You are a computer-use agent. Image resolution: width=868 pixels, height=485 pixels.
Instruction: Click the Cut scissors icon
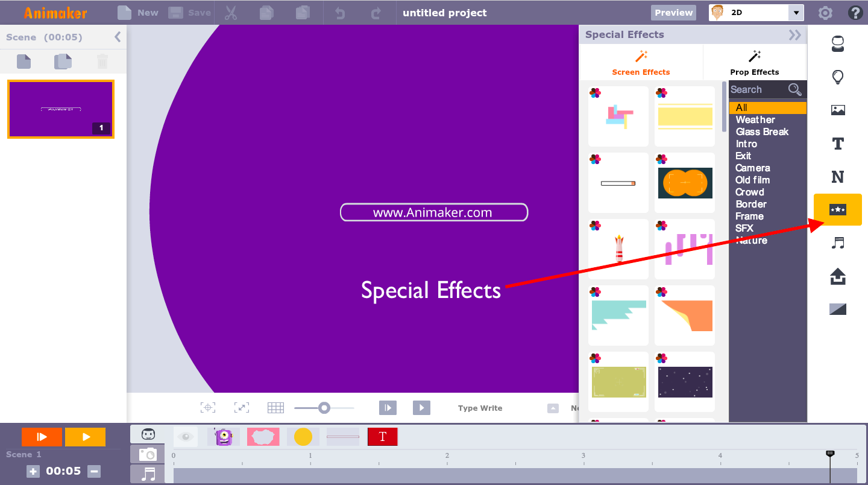(230, 13)
